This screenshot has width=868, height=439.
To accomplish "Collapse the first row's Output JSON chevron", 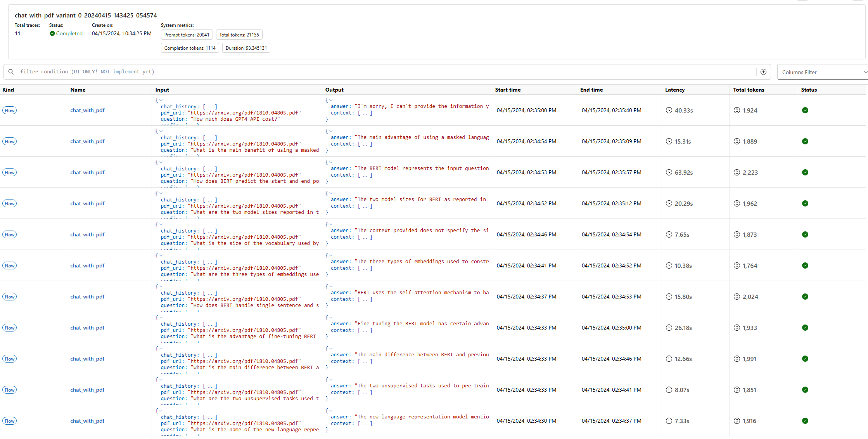I will [x=330, y=100].
